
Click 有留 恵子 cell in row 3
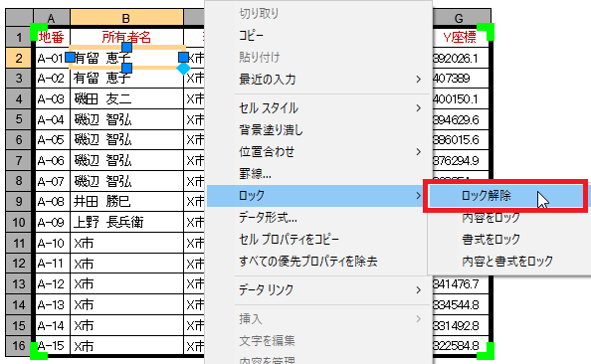(x=126, y=79)
